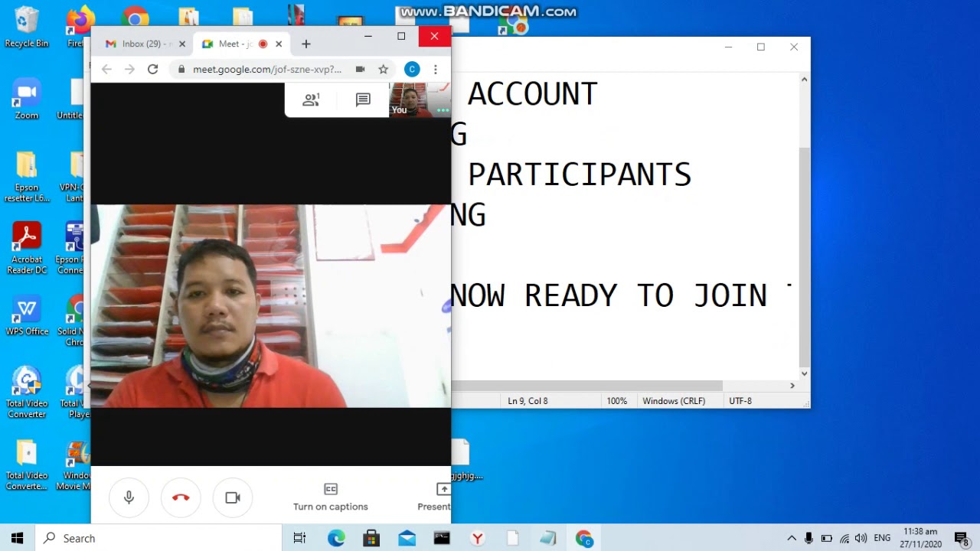The width and height of the screenshot is (980, 551).
Task: Show hidden system tray icons
Action: tap(792, 538)
